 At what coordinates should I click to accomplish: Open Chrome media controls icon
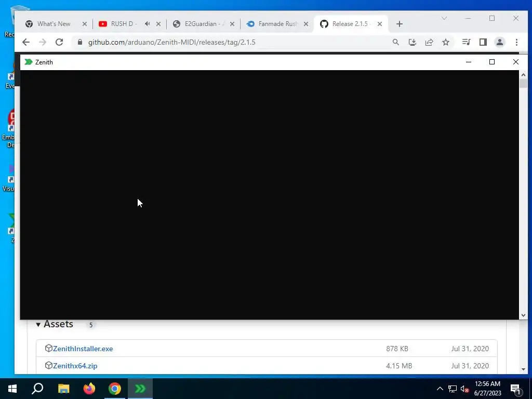pyautogui.click(x=466, y=42)
